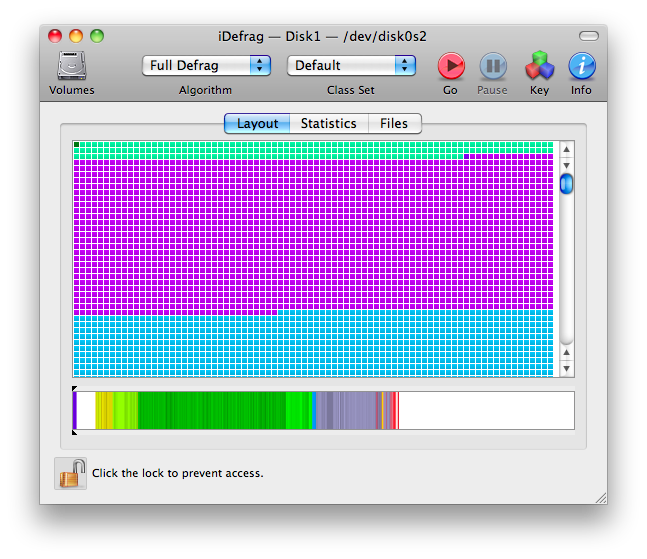
Task: Click the top up arrow of layout scrollbar
Action: point(567,149)
